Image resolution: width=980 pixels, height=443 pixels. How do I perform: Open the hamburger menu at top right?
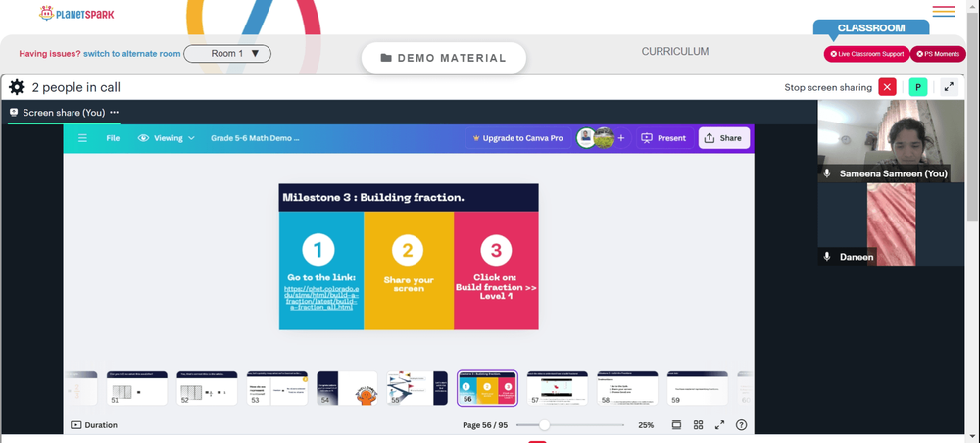pos(943,11)
